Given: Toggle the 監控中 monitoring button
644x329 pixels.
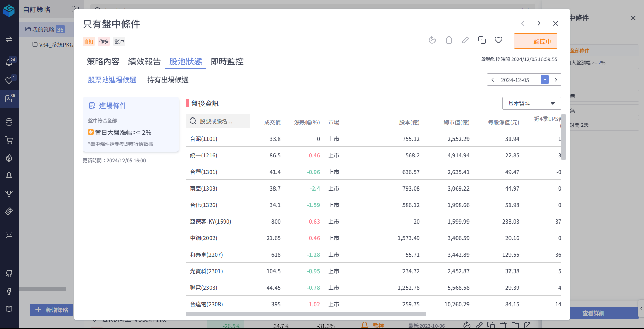Looking at the screenshot, I should [535, 41].
